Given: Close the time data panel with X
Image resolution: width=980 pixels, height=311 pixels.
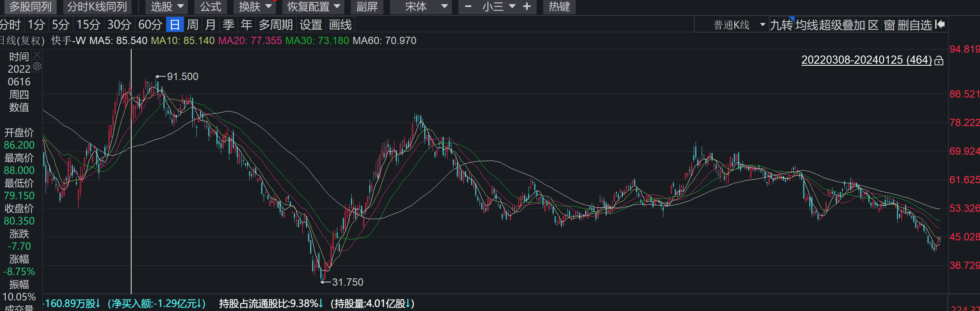Looking at the screenshot, I should pyautogui.click(x=37, y=55).
